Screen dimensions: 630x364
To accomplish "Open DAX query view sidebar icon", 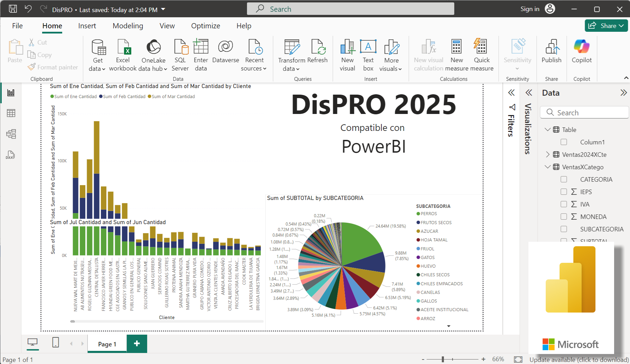I will click(10, 155).
